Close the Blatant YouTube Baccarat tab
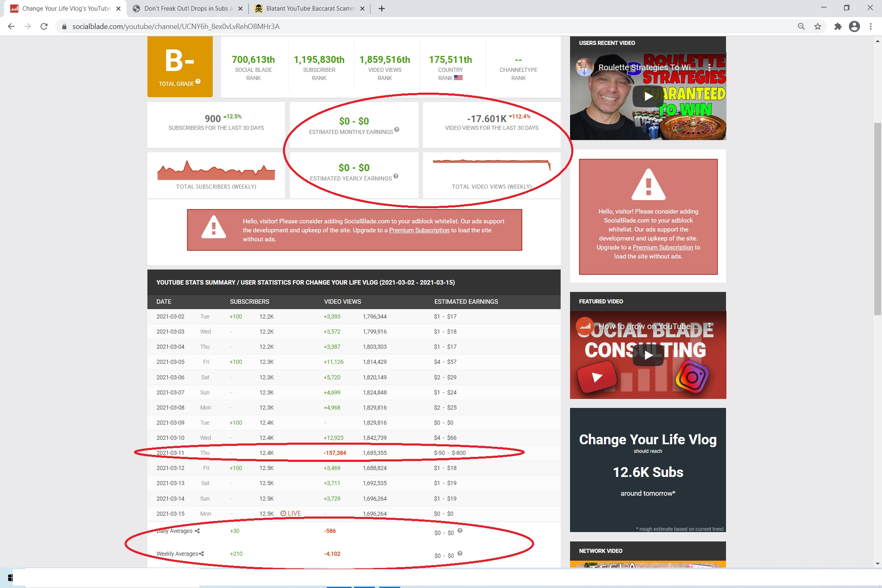This screenshot has width=882, height=588. 362,9
